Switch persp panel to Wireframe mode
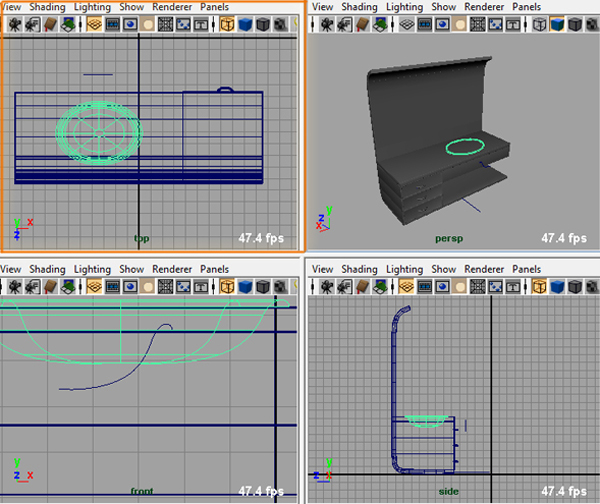 tap(539, 24)
